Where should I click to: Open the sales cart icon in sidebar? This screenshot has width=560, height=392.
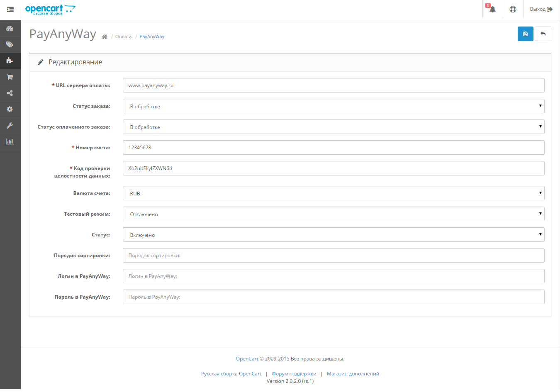coord(10,77)
